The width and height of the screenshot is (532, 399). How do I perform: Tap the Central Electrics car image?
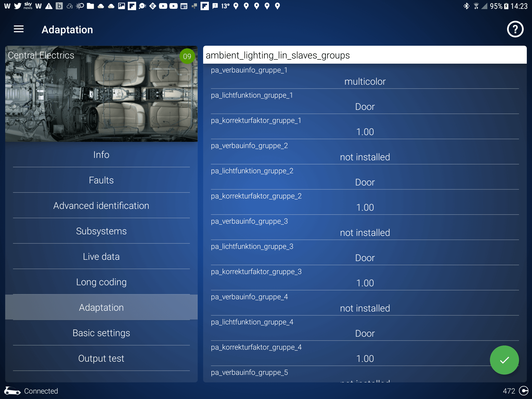coord(101,99)
